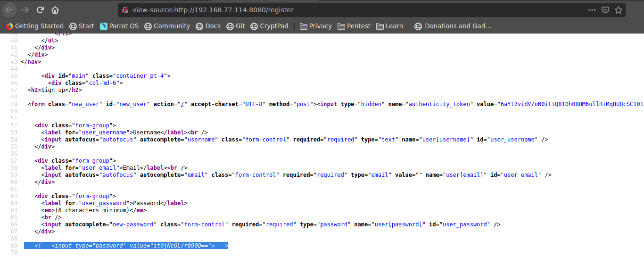
Task: Expand the Privacy bookmarks folder
Action: pos(316,26)
